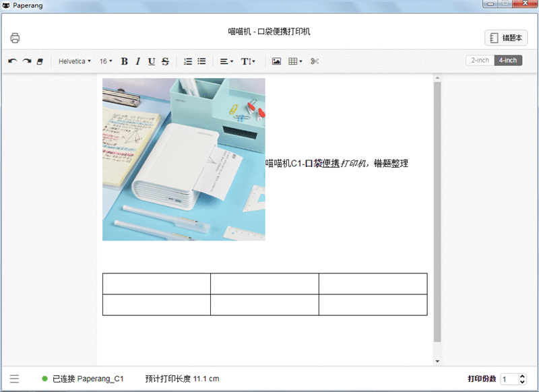The height and width of the screenshot is (392, 539).
Task: Click the scissors cut-line icon
Action: pos(315,61)
